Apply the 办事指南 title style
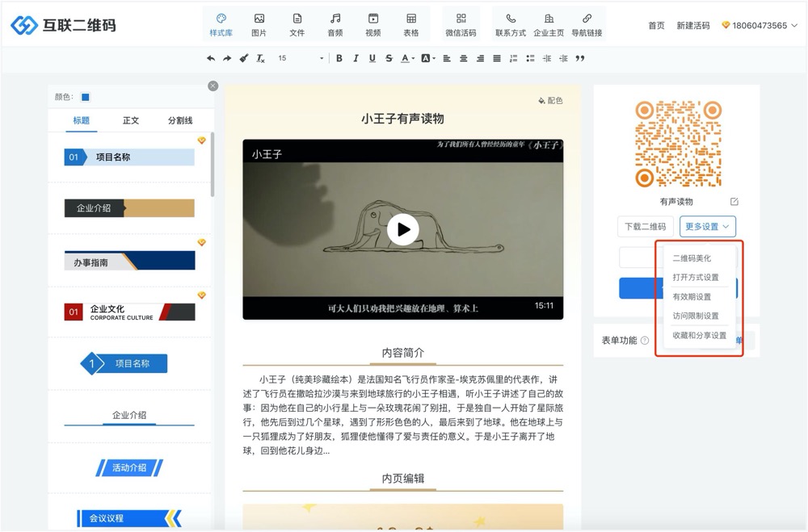Screen dimensions: 808x532 pyautogui.click(x=129, y=262)
